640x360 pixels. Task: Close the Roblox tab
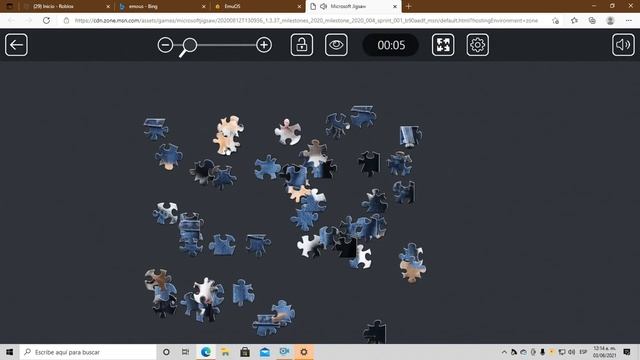(108, 7)
